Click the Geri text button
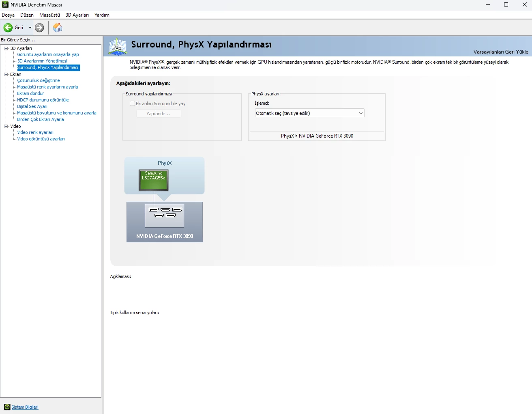 19,28
